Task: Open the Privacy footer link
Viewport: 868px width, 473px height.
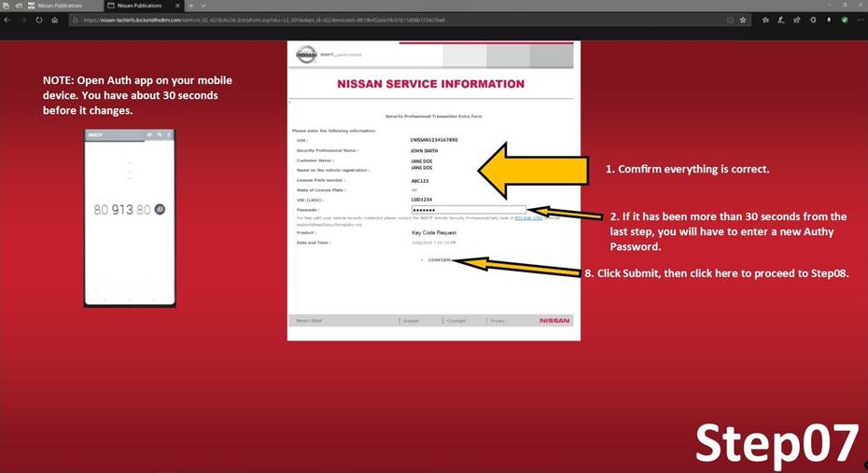Action: (497, 321)
